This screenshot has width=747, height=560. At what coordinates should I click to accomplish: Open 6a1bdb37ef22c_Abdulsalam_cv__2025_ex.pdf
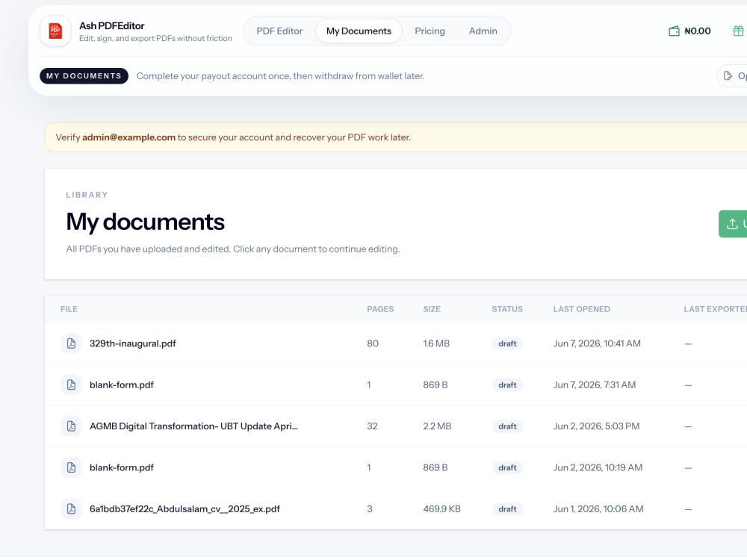[x=185, y=509]
